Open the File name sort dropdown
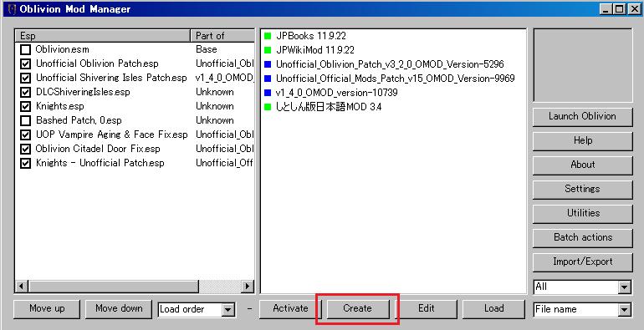 pos(624,310)
